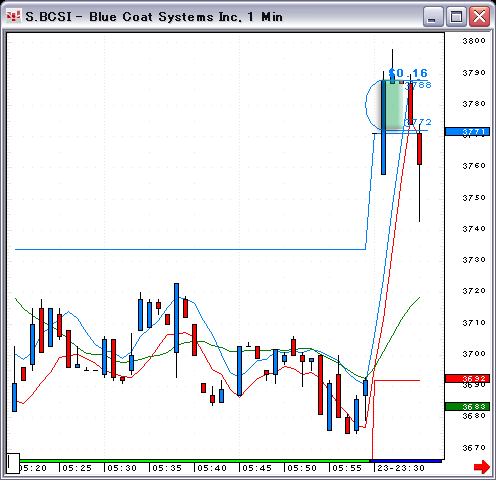Close the Blue Coat Systems chart window
The image size is (496, 480).
[479, 16]
